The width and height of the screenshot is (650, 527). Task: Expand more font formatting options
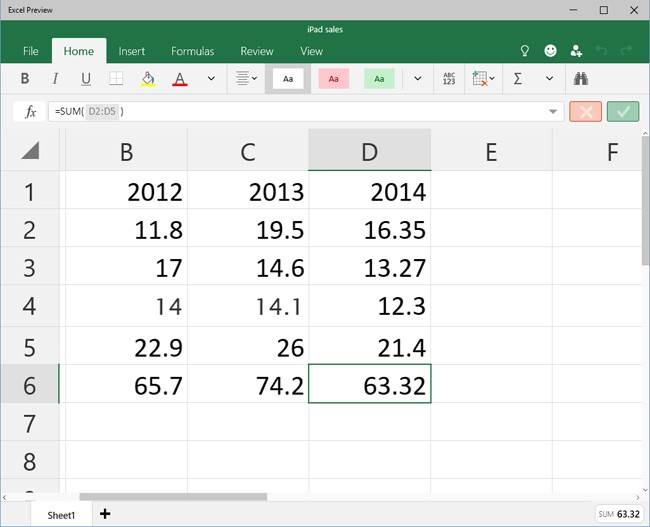tap(211, 78)
